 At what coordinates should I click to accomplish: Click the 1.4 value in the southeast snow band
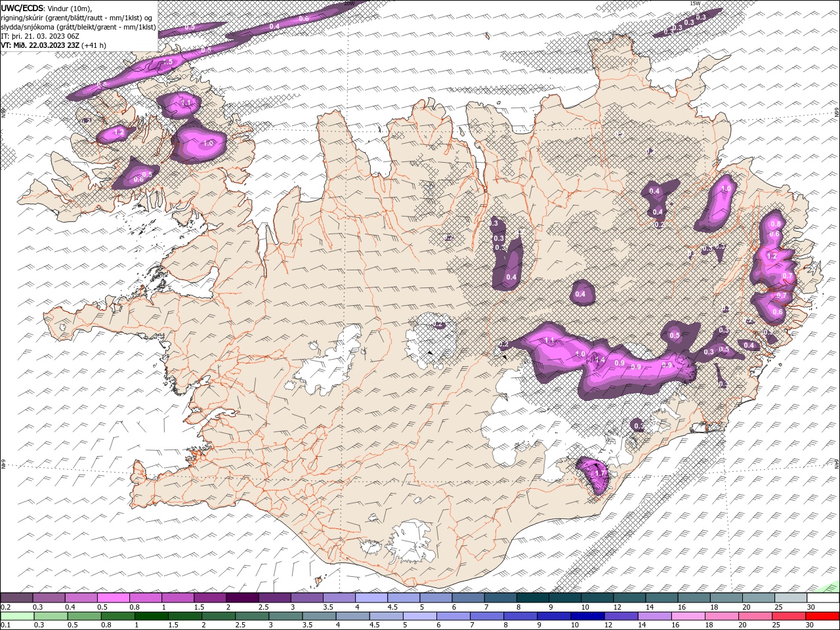point(600,360)
